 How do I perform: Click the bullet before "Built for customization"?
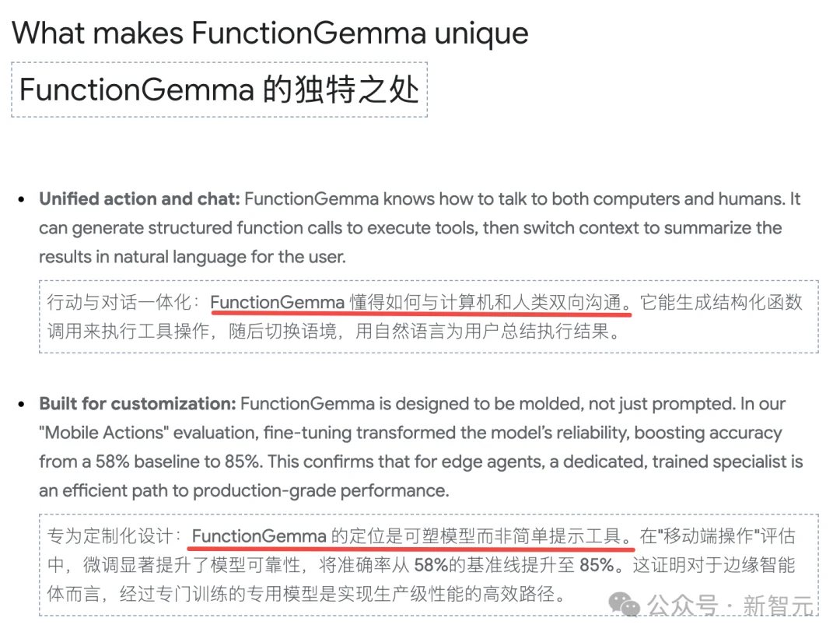point(22,405)
